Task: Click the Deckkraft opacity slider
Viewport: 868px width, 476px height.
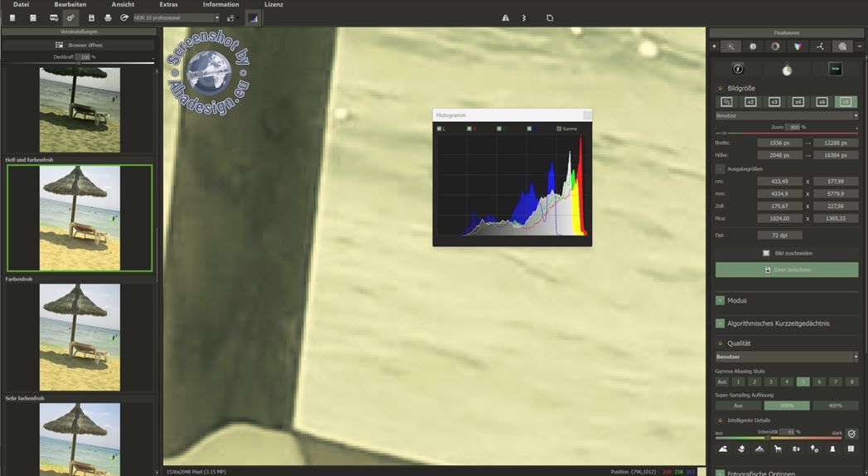Action: point(79,63)
